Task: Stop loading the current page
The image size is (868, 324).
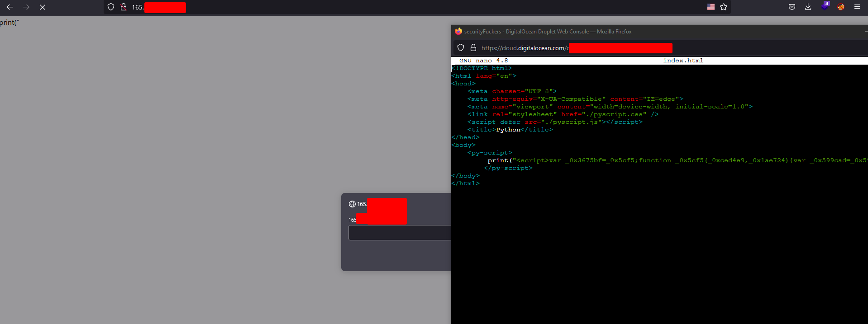Action: click(x=43, y=7)
